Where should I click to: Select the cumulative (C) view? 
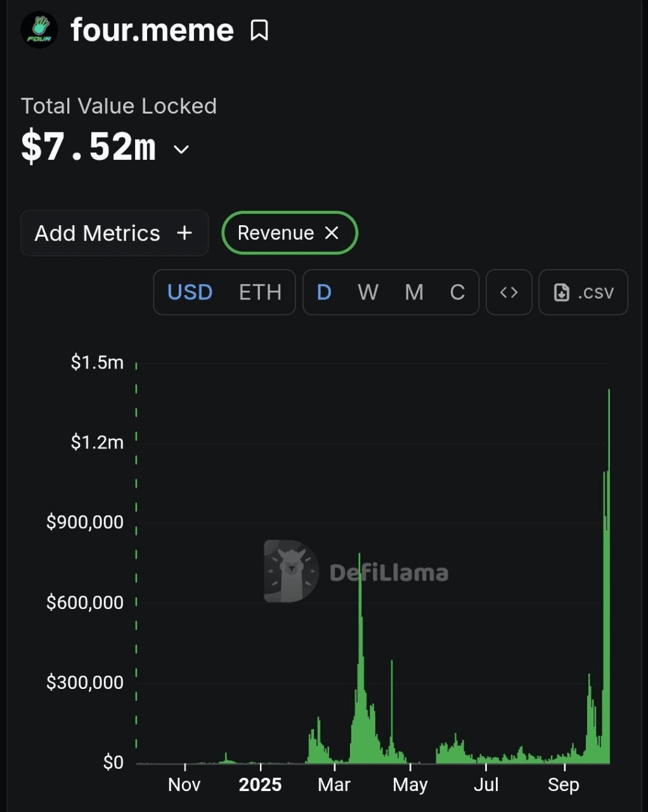(457, 292)
